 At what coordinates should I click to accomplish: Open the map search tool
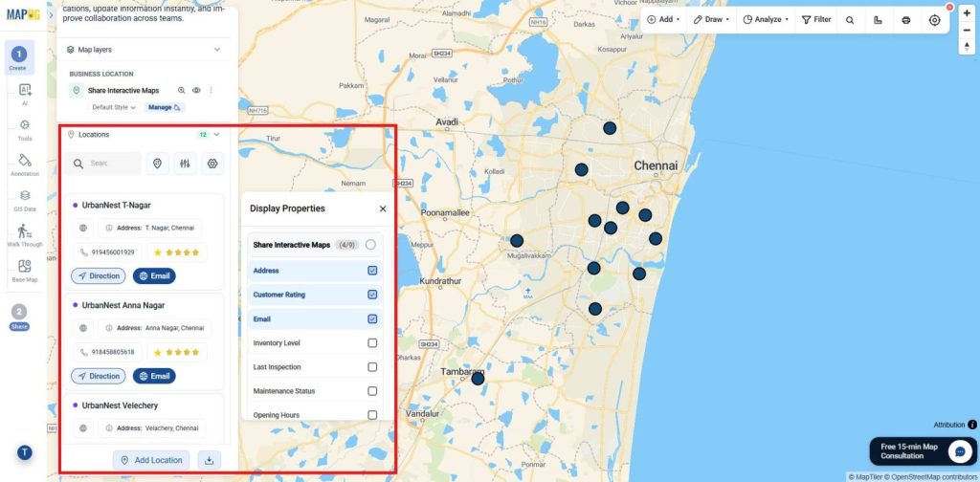coord(850,19)
